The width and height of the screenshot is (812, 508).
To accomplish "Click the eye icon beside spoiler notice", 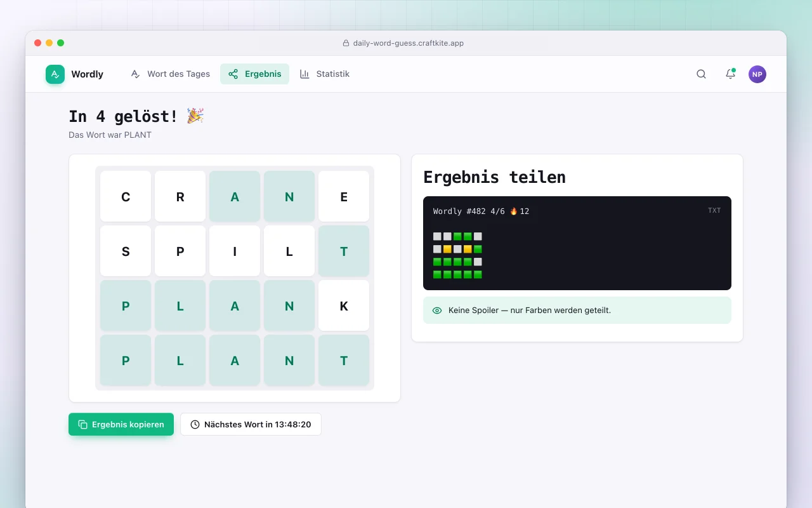I will pyautogui.click(x=436, y=311).
